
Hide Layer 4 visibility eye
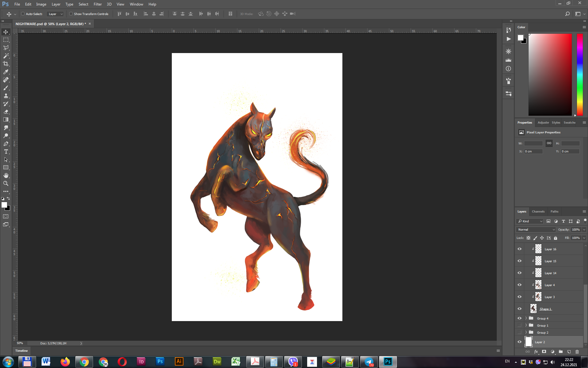(519, 285)
